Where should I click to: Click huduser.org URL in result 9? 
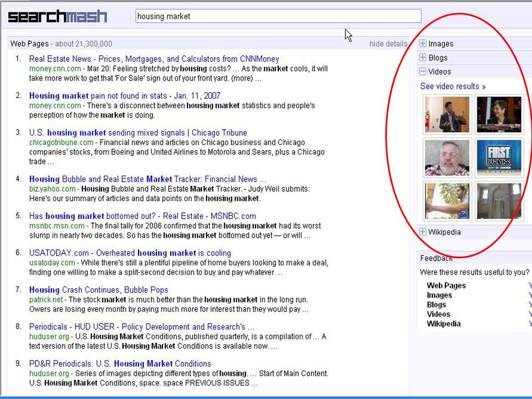pos(49,373)
